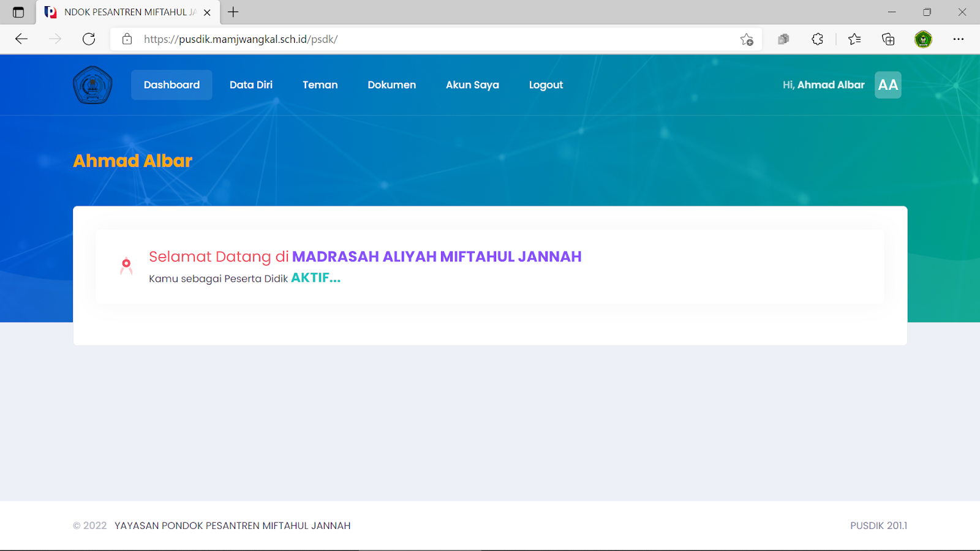980x551 pixels.
Task: Click the school crest logo in header
Action: coord(92,85)
